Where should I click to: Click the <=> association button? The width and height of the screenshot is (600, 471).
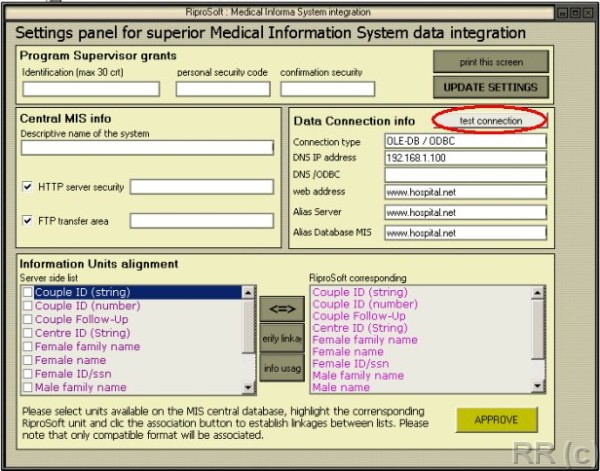coord(282,309)
